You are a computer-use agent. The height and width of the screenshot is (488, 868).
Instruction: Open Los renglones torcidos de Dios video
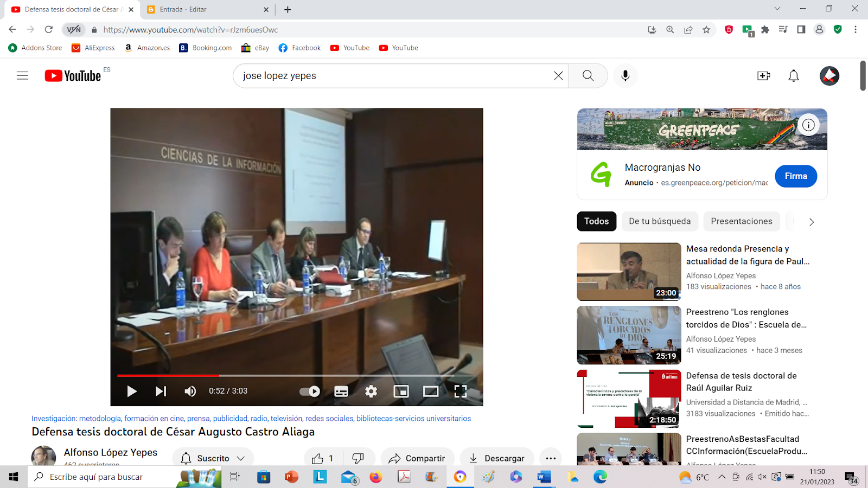pos(629,335)
